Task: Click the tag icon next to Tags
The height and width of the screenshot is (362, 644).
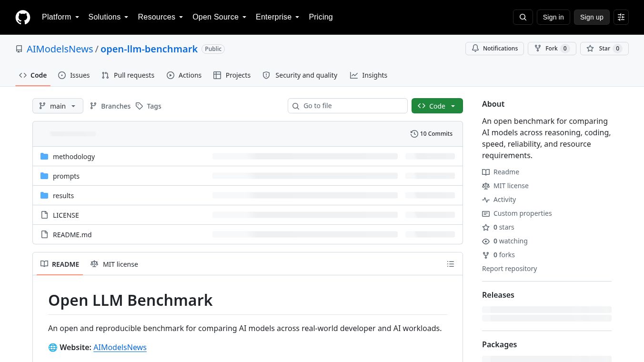Action: pyautogui.click(x=139, y=106)
